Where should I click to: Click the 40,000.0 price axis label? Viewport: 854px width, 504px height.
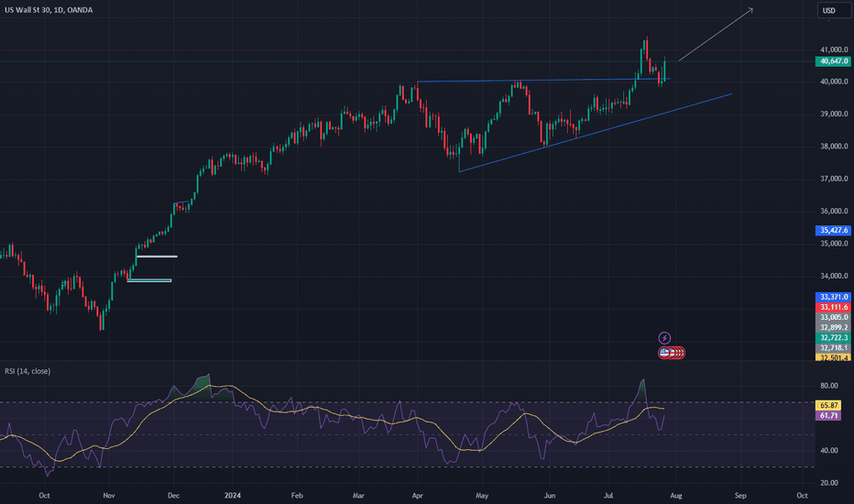(834, 82)
